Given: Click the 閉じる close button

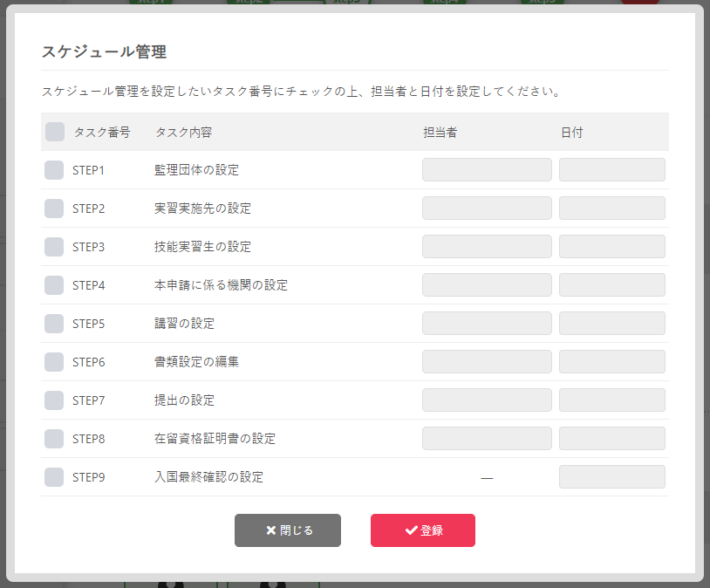Looking at the screenshot, I should [287, 530].
